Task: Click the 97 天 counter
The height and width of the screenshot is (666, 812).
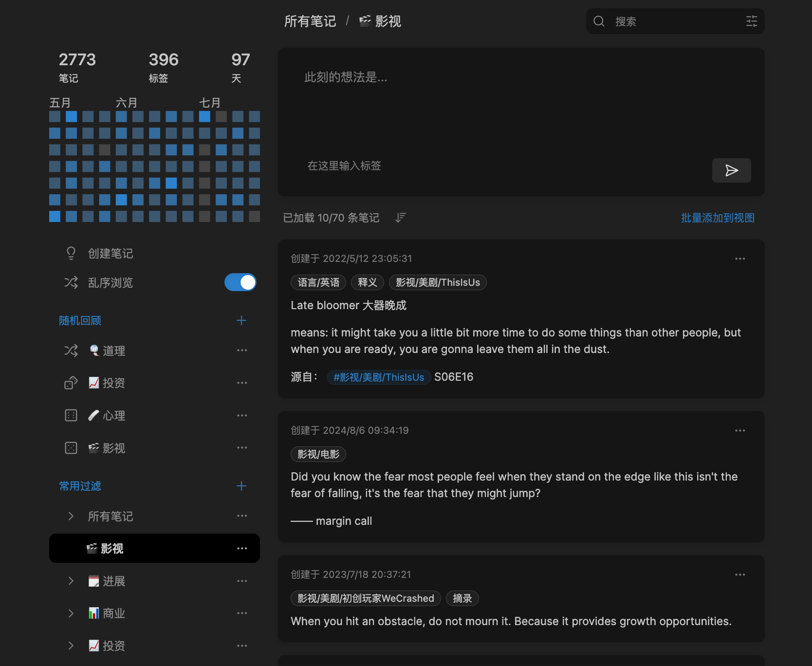Action: tap(240, 67)
